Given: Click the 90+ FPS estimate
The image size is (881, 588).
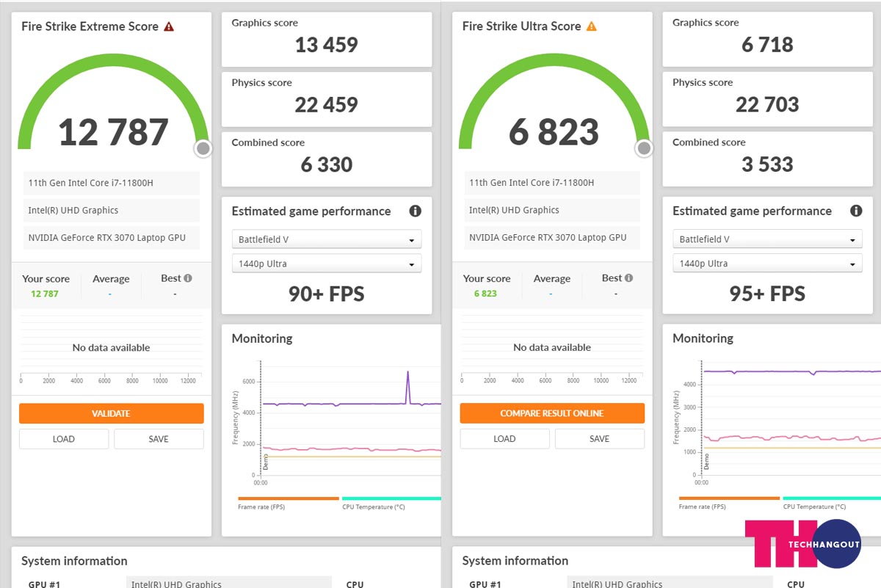Looking at the screenshot, I should tap(327, 294).
